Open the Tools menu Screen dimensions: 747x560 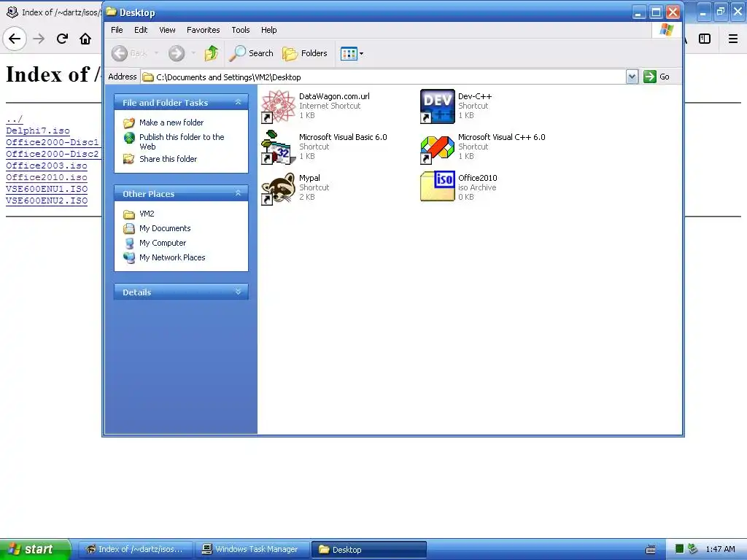click(241, 30)
